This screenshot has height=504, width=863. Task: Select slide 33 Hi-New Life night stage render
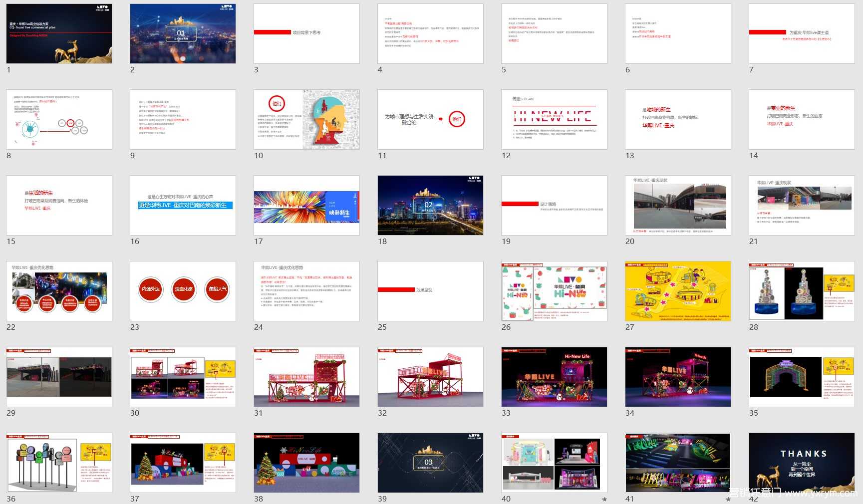(x=554, y=377)
